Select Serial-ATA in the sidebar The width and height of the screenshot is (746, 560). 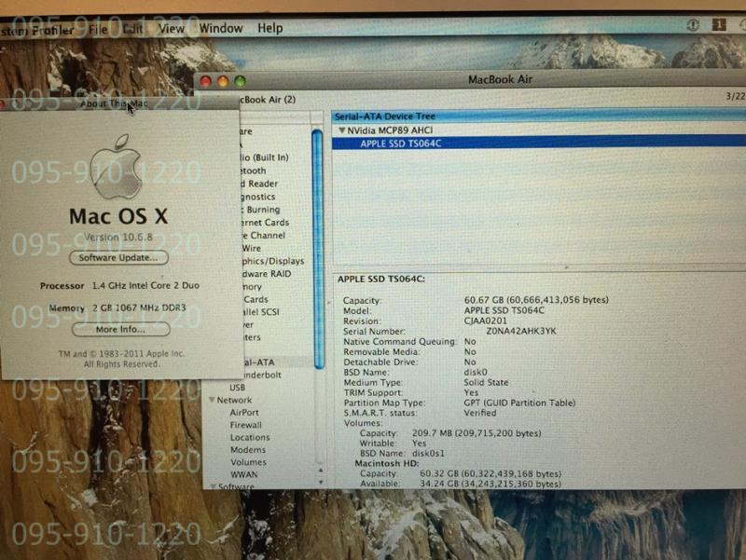click(x=257, y=362)
